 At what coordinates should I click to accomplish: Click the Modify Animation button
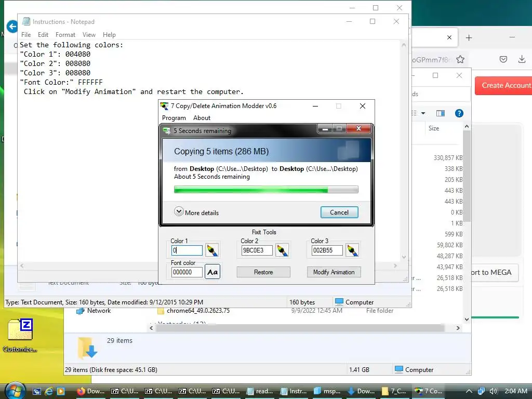click(334, 272)
